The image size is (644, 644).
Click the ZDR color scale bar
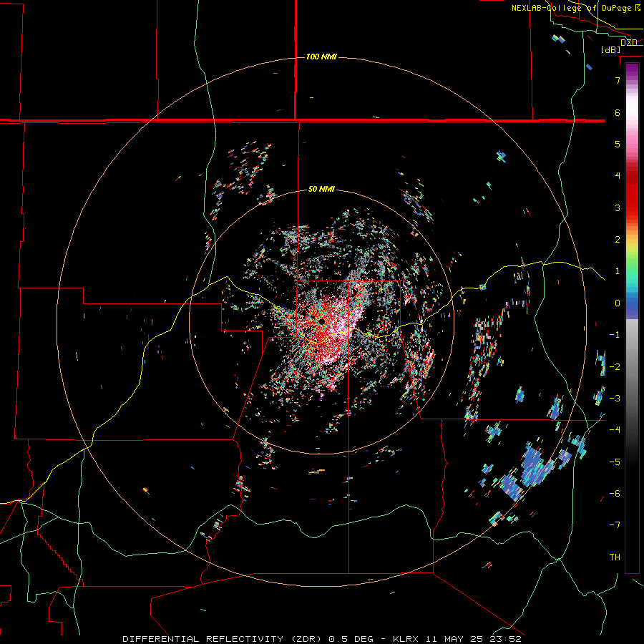point(632,318)
